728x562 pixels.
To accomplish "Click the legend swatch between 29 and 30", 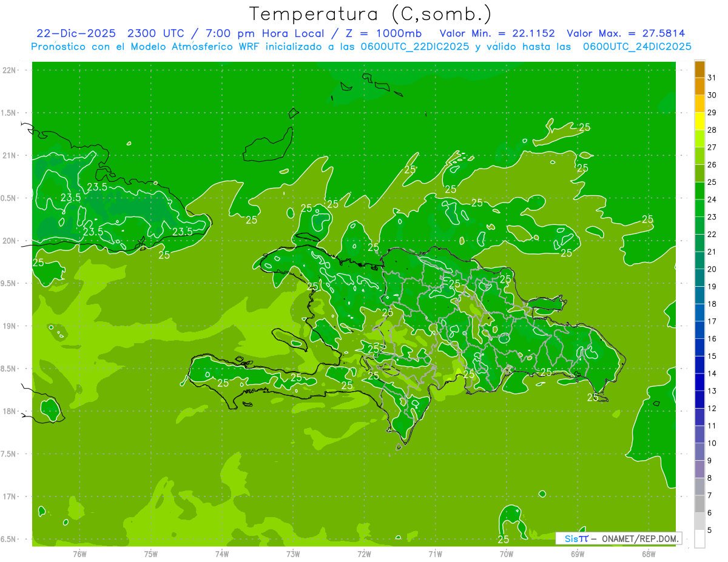I will 699,104.
